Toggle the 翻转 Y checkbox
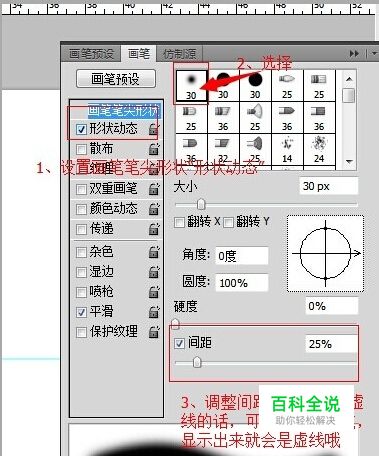The height and width of the screenshot is (456, 379). 228,222
